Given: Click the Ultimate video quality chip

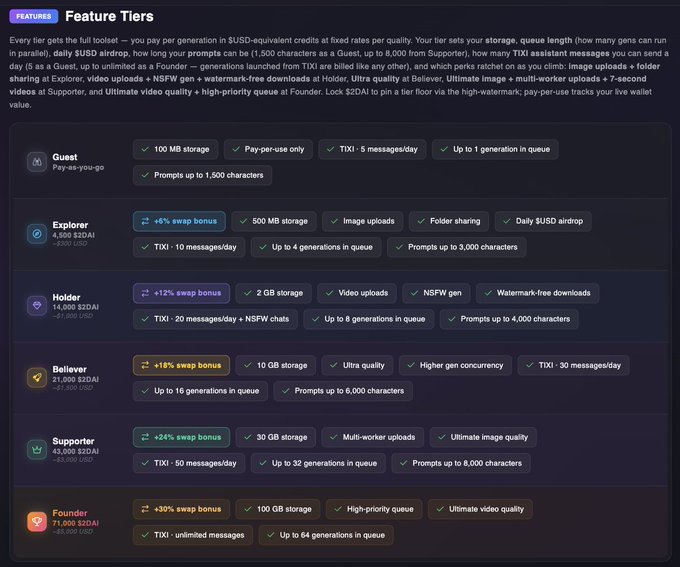Looking at the screenshot, I should click(481, 509).
